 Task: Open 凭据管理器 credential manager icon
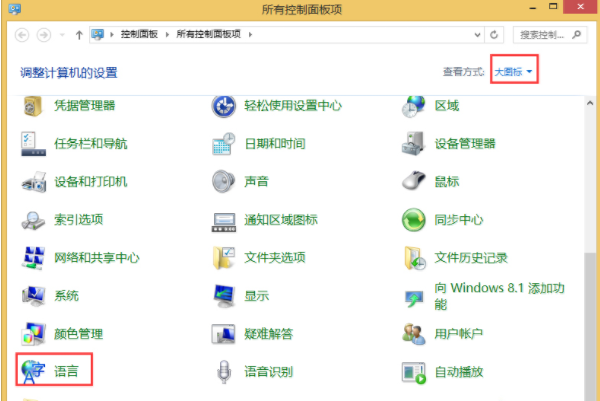(x=34, y=105)
